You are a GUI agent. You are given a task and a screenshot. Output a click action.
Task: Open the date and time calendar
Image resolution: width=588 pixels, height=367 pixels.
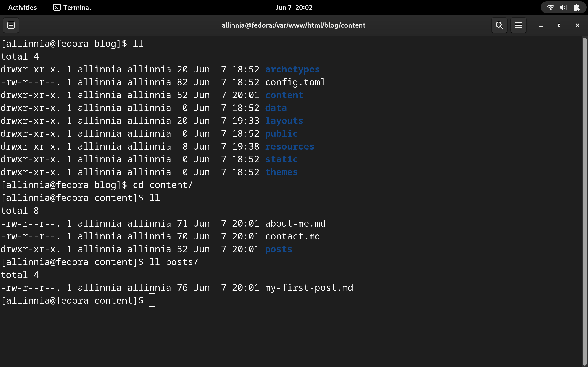[294, 8]
